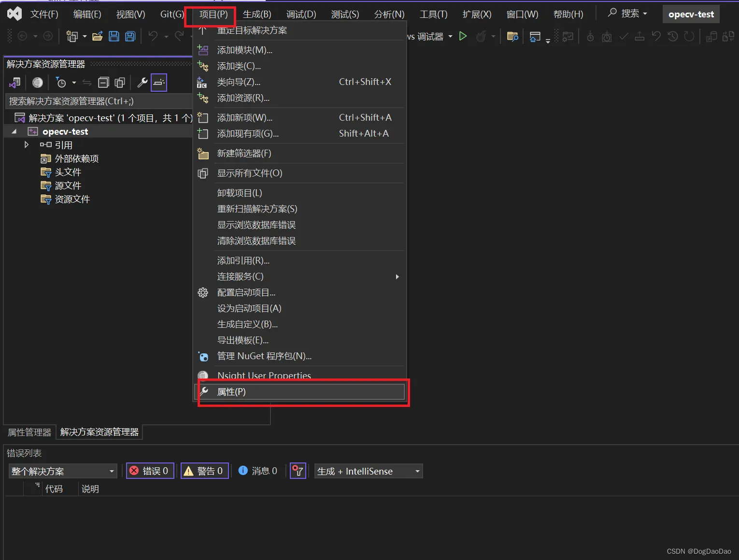This screenshot has height=560, width=739.
Task: Open the 生成 + IntelliSense dropdown
Action: pyautogui.click(x=369, y=471)
